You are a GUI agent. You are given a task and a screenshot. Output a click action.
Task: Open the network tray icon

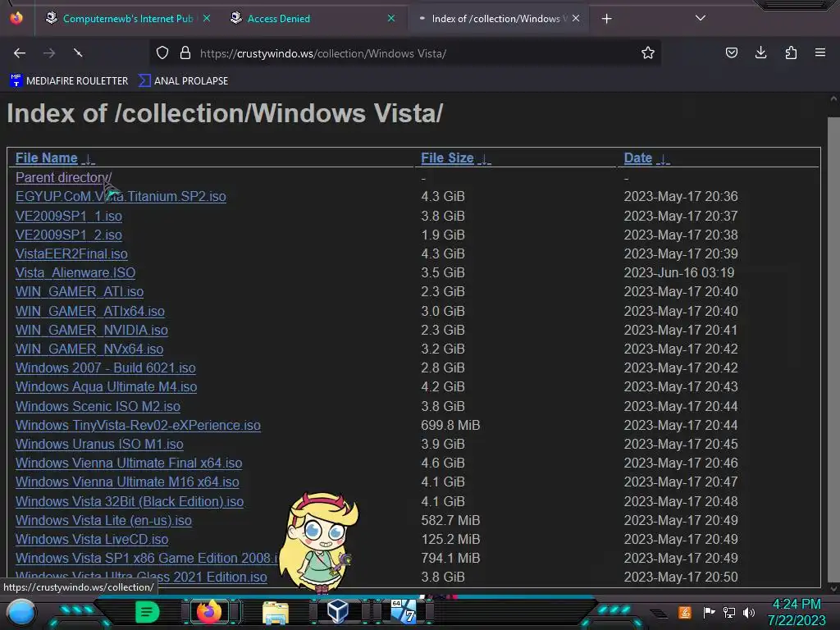728,612
